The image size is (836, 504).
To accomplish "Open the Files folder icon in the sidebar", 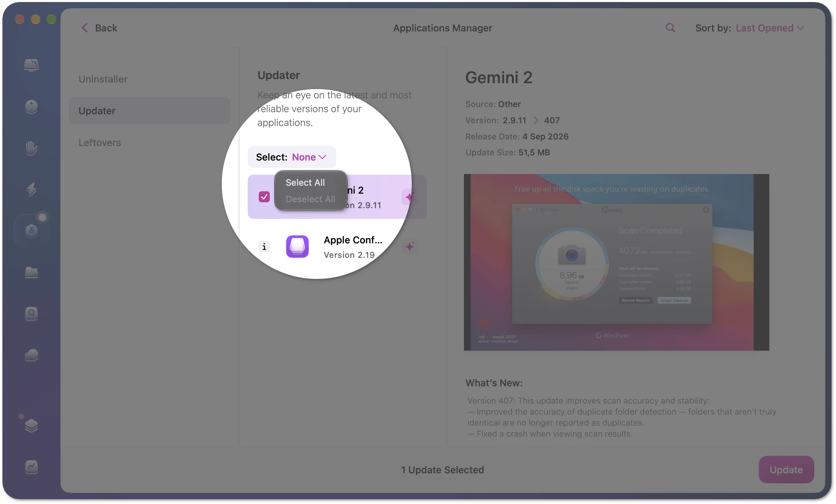I will 31,272.
